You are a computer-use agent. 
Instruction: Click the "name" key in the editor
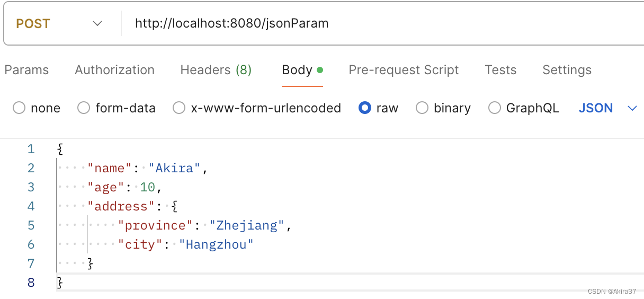(110, 168)
